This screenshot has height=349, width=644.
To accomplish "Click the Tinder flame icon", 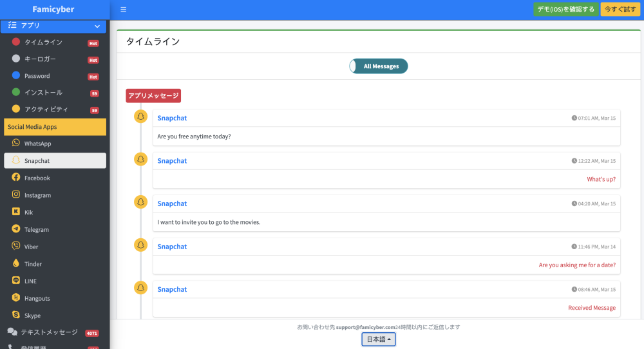I will [x=16, y=263].
